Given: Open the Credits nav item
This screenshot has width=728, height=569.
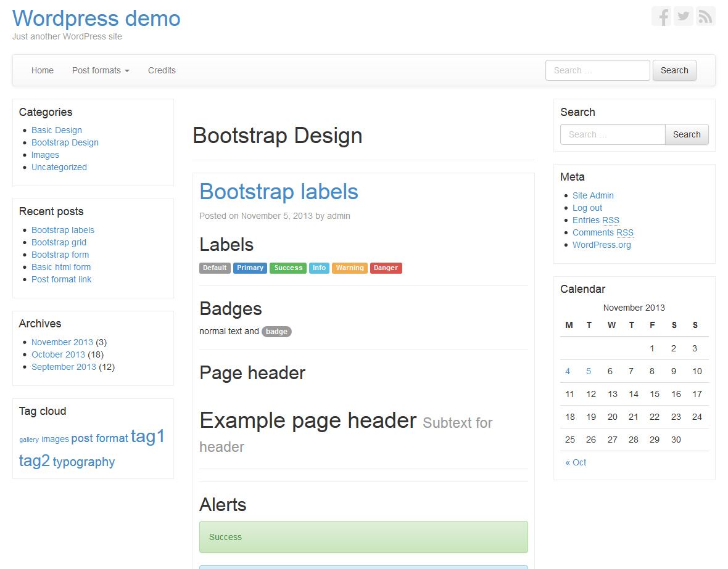Looking at the screenshot, I should pyautogui.click(x=162, y=70).
